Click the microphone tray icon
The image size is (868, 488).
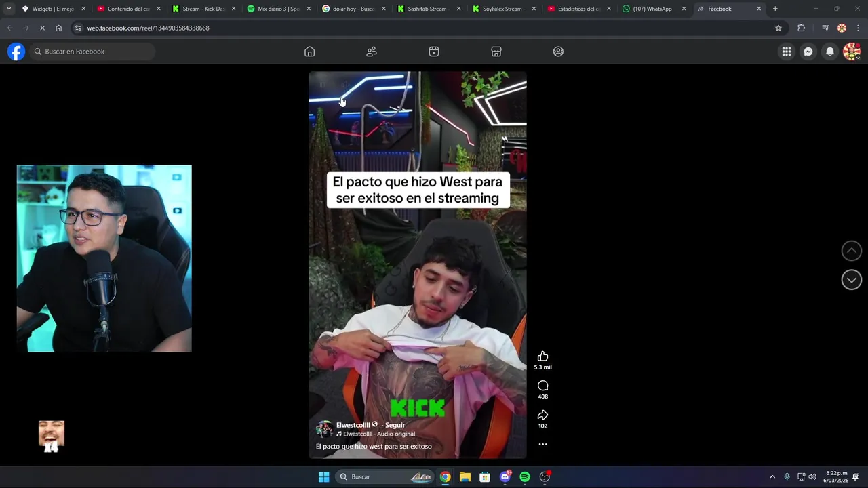(x=787, y=477)
